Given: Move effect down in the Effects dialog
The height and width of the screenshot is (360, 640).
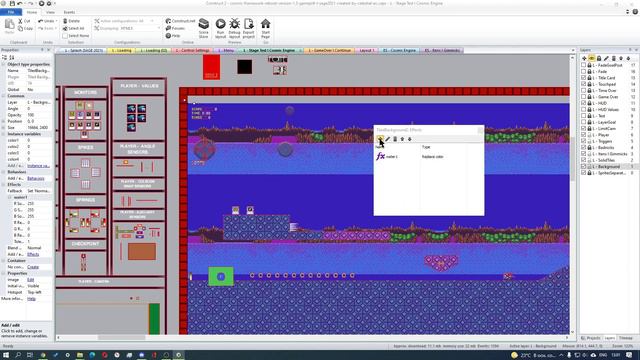Looking at the screenshot, I should 410,139.
